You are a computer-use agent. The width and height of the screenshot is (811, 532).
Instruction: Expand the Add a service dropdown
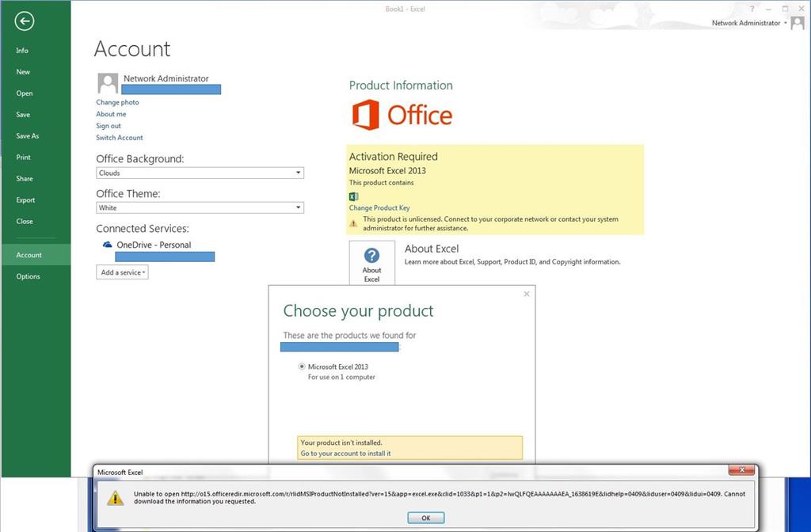pos(122,272)
